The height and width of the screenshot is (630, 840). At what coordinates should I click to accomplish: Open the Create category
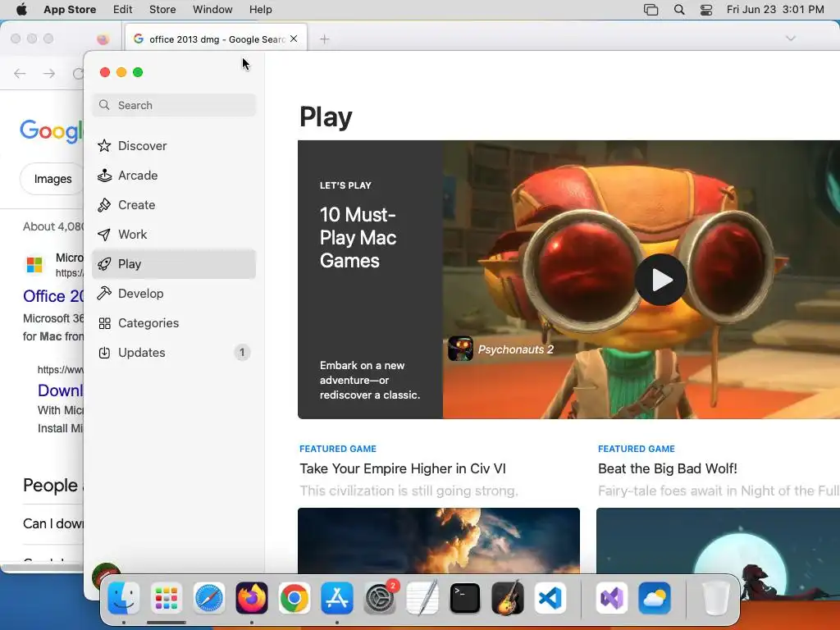(x=174, y=204)
